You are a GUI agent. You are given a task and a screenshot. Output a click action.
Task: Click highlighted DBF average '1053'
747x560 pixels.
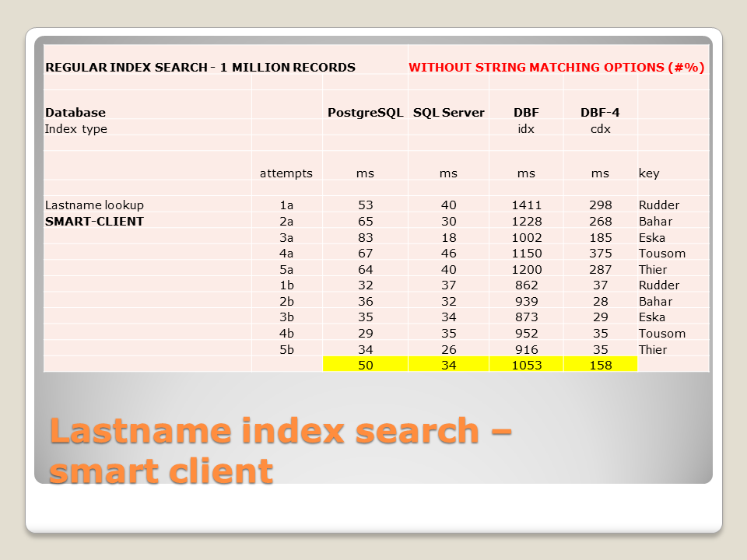coord(527,366)
